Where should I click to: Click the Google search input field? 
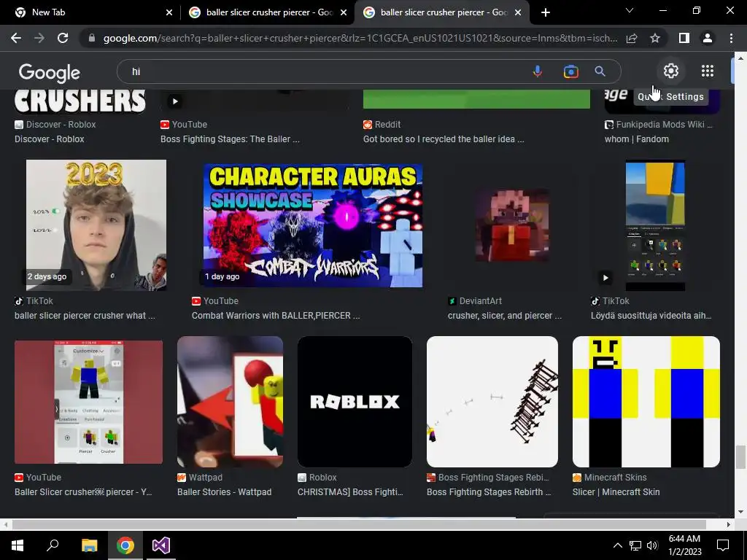324,71
